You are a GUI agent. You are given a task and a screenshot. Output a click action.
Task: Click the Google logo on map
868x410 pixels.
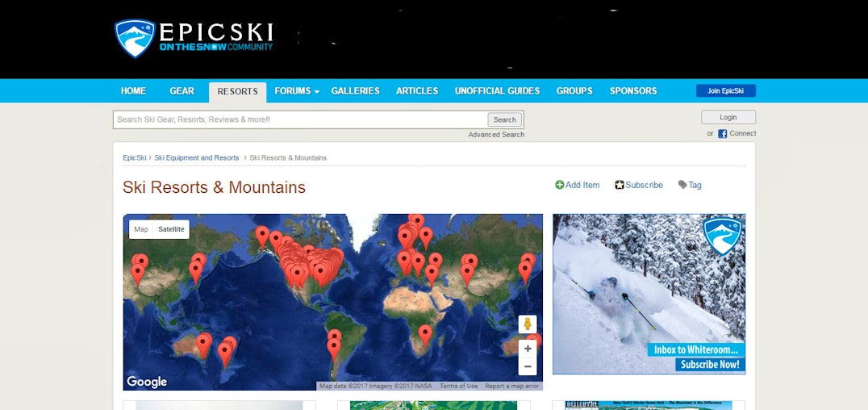[147, 382]
